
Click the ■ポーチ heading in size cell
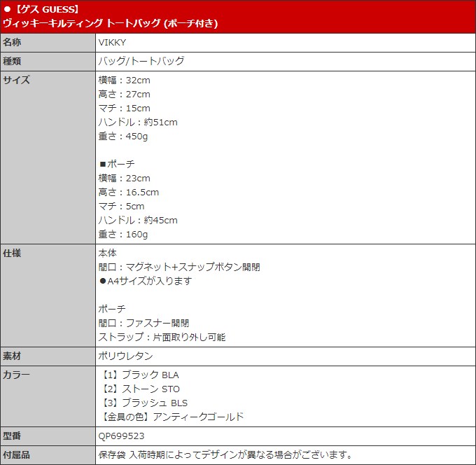pos(117,164)
